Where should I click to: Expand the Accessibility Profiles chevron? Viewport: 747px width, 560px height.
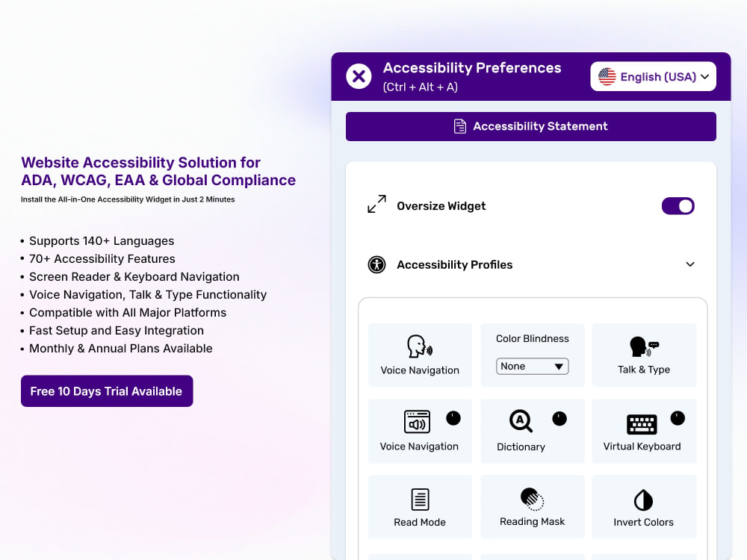point(689,264)
